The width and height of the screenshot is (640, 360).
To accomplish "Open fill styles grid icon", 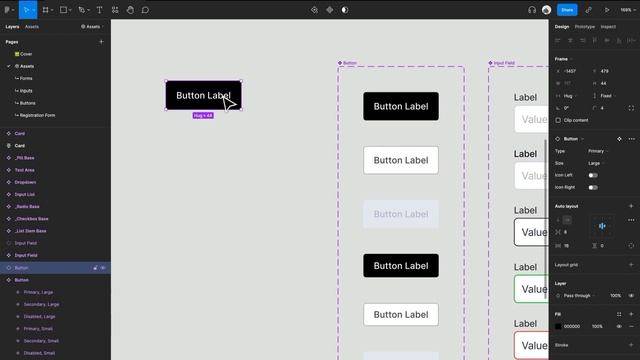I will [x=619, y=314].
